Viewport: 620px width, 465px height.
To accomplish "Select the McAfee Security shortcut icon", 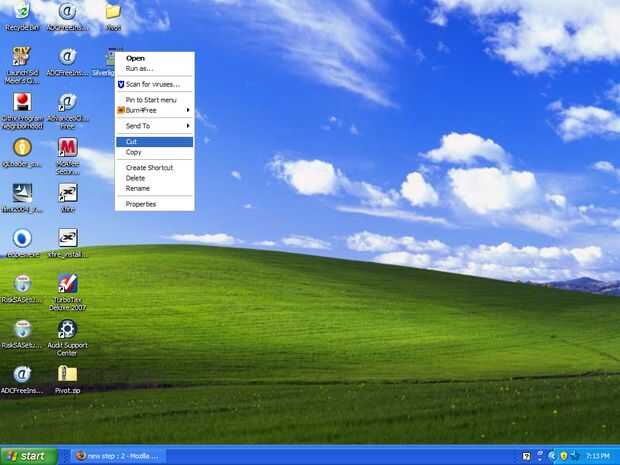I will click(x=68, y=156).
